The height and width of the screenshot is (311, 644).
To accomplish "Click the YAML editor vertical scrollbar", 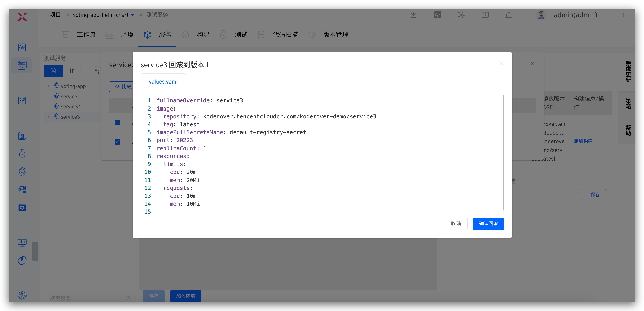I will (503, 152).
